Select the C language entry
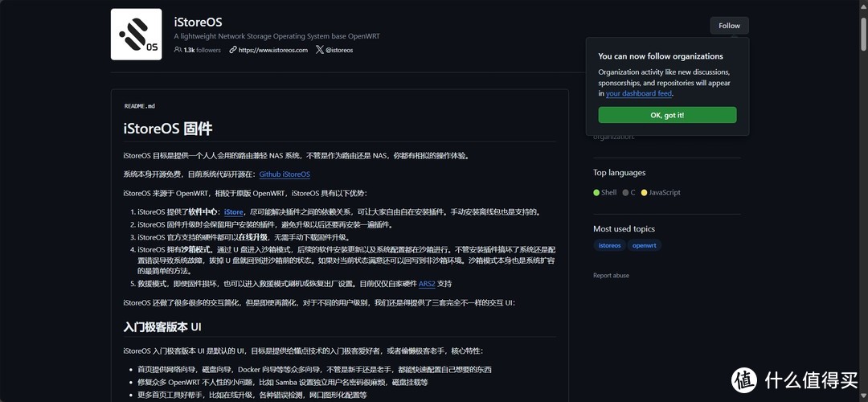Viewport: 868px width, 402px height. tap(628, 193)
